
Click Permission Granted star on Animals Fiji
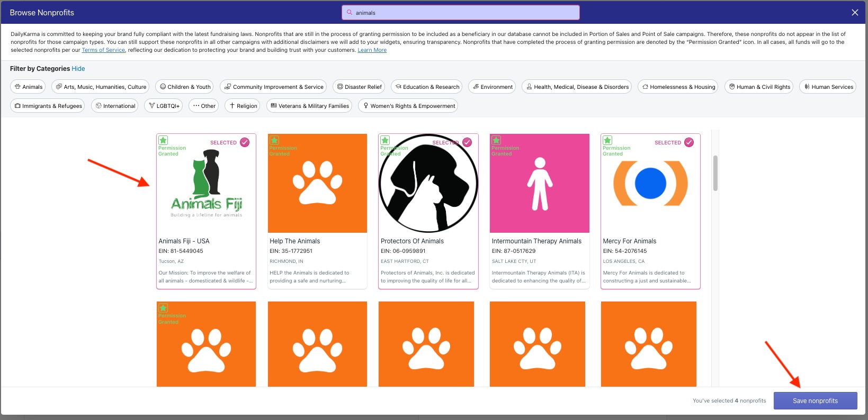click(x=163, y=140)
